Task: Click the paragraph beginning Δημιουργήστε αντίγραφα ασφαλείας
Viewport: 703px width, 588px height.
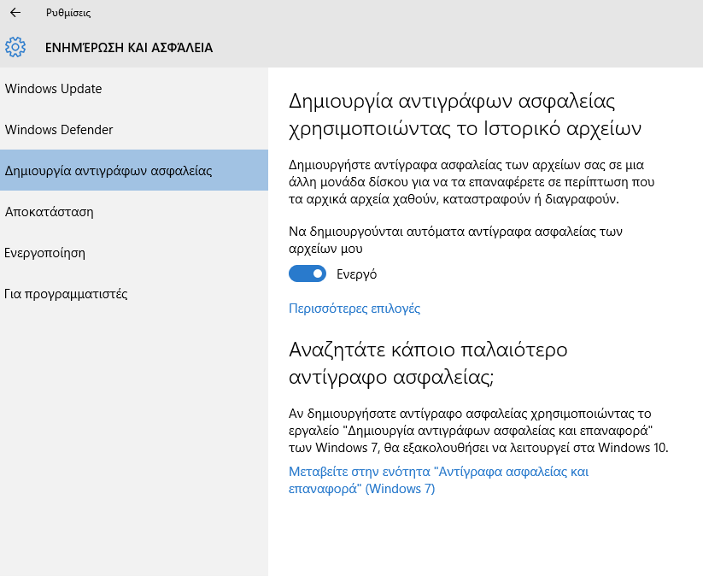Action: (473, 180)
